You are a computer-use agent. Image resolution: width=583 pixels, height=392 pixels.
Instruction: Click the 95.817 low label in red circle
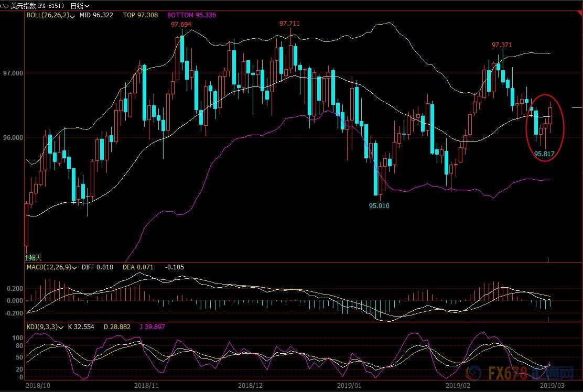(544, 154)
